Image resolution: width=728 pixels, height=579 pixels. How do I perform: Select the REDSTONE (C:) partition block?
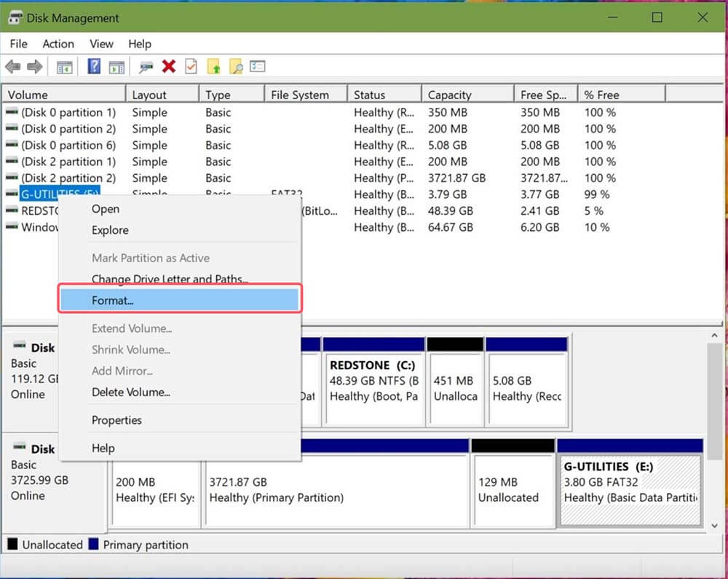(373, 380)
